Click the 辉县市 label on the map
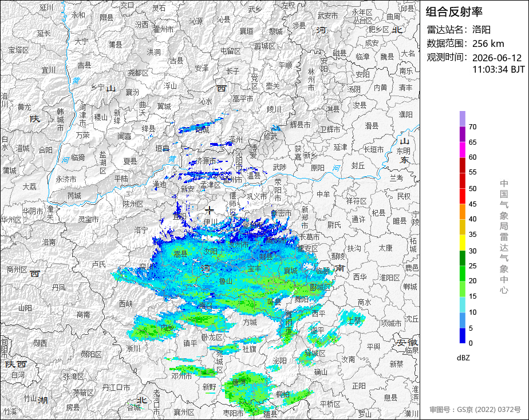 coord(300,125)
